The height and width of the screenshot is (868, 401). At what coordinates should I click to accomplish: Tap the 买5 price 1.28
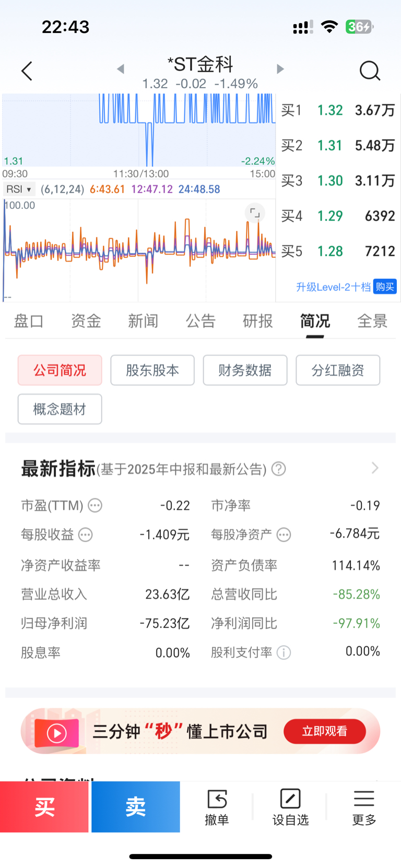(x=330, y=251)
